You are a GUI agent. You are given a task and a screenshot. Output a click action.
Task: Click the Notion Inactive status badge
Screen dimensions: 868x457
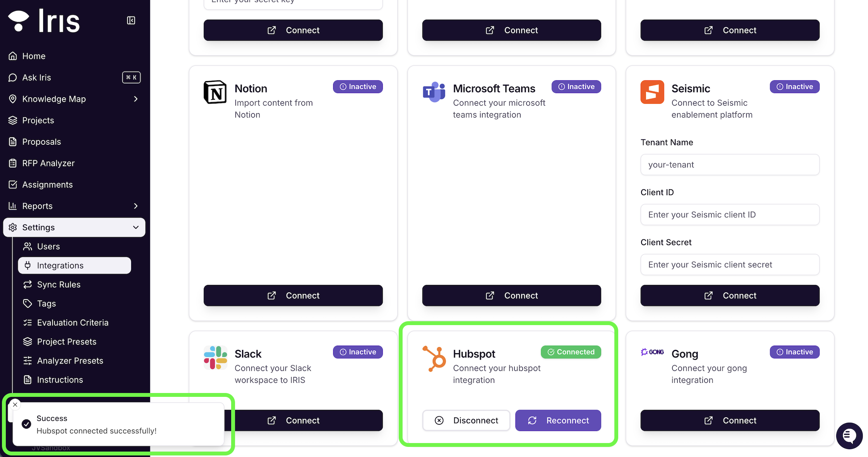pos(358,87)
